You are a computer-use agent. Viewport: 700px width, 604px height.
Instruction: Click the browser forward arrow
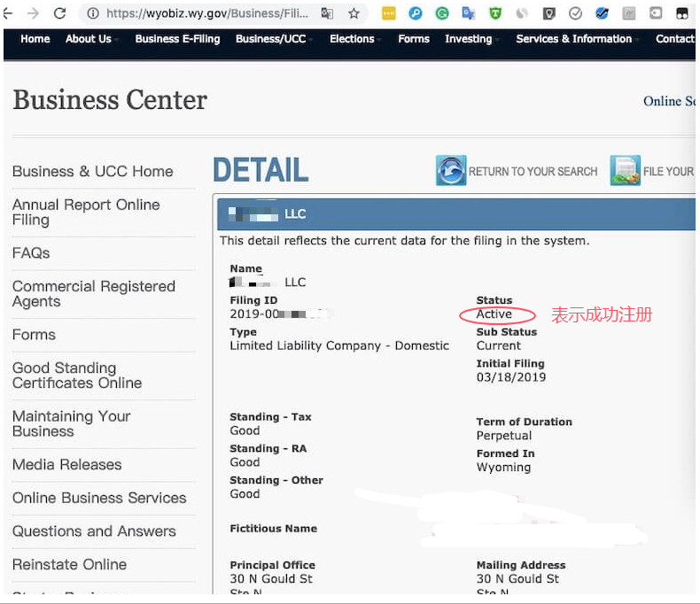click(33, 13)
